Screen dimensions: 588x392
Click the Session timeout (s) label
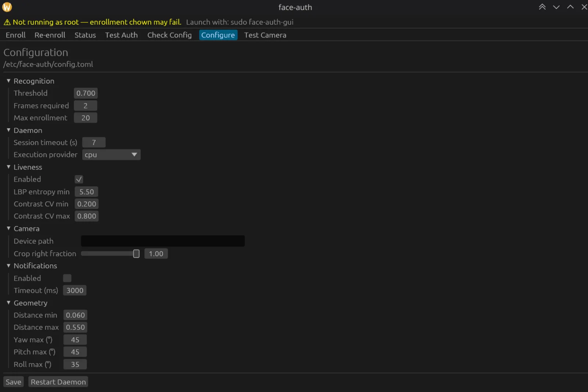[x=46, y=143]
